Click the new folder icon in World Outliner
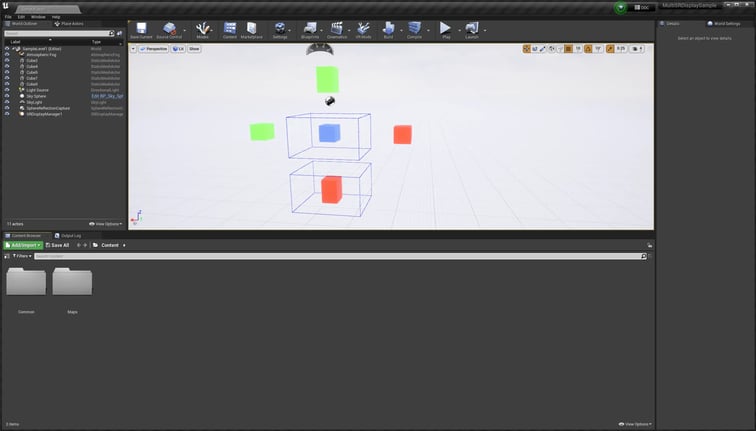The image size is (756, 431). 120,33
